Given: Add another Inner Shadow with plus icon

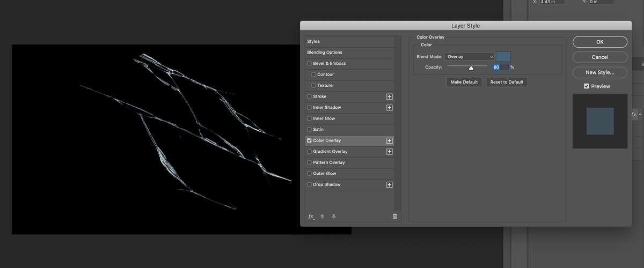Looking at the screenshot, I should click(390, 108).
